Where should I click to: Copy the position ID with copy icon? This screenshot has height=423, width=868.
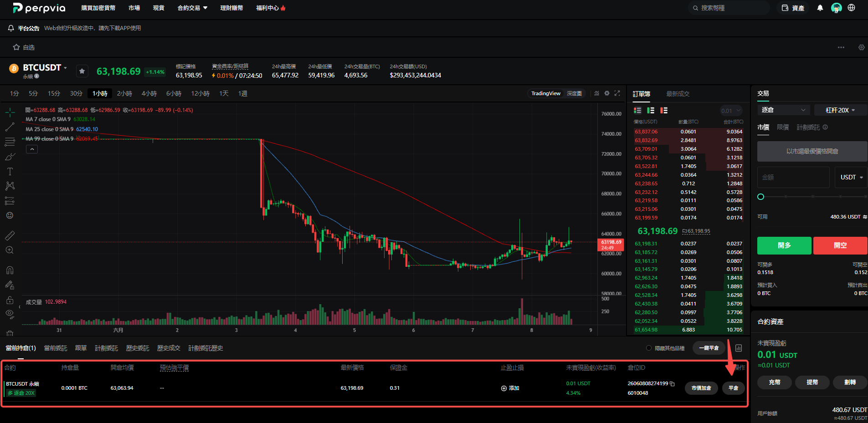pos(672,384)
